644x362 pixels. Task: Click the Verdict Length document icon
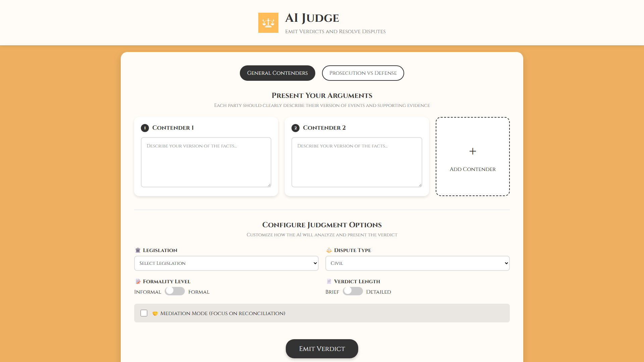point(329,282)
